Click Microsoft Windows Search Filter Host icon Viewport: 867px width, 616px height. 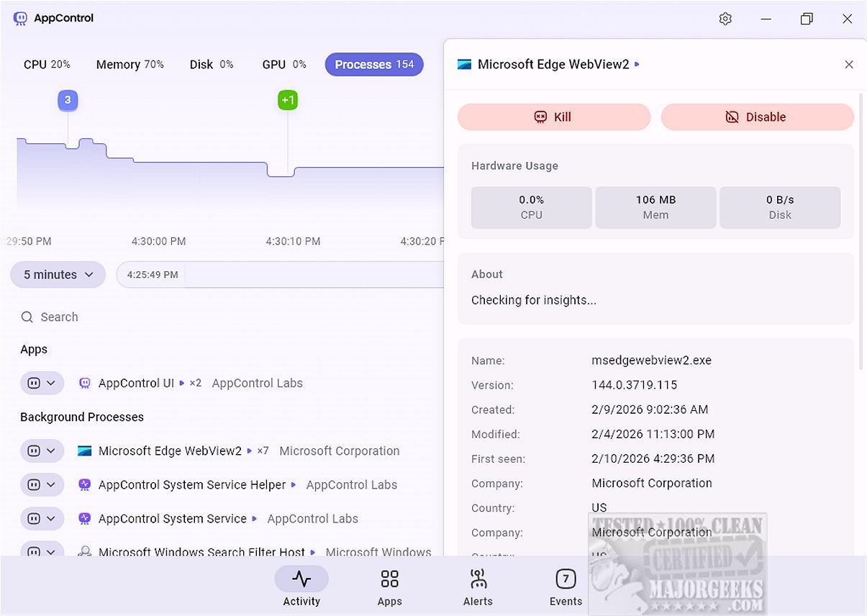pos(85,551)
